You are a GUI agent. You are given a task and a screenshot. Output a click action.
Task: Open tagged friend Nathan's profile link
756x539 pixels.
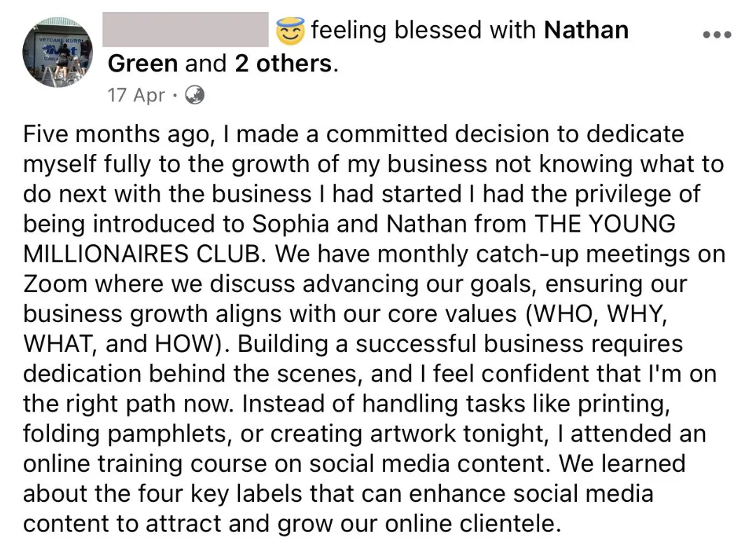pyautogui.click(x=587, y=30)
